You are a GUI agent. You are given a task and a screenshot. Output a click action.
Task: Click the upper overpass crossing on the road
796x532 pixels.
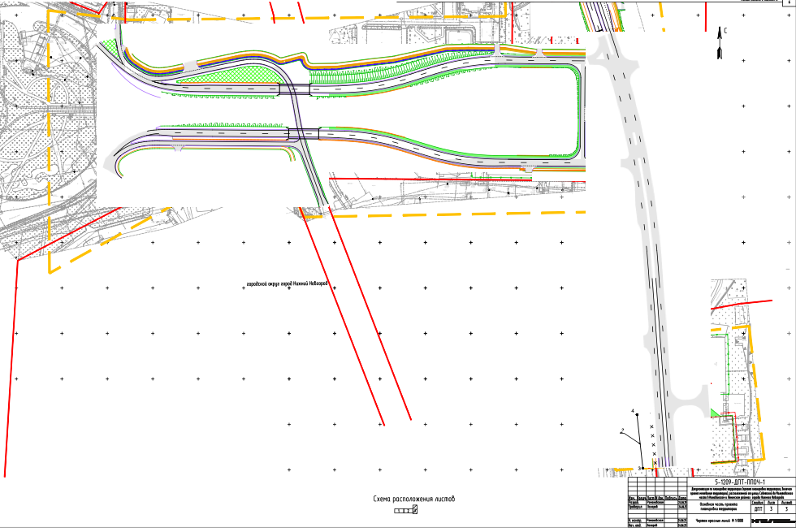(292, 89)
